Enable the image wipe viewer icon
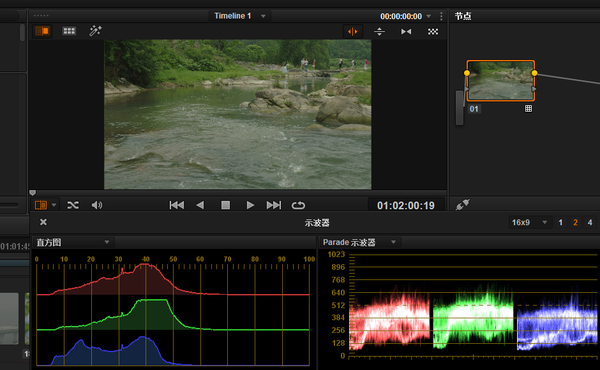 [42, 31]
